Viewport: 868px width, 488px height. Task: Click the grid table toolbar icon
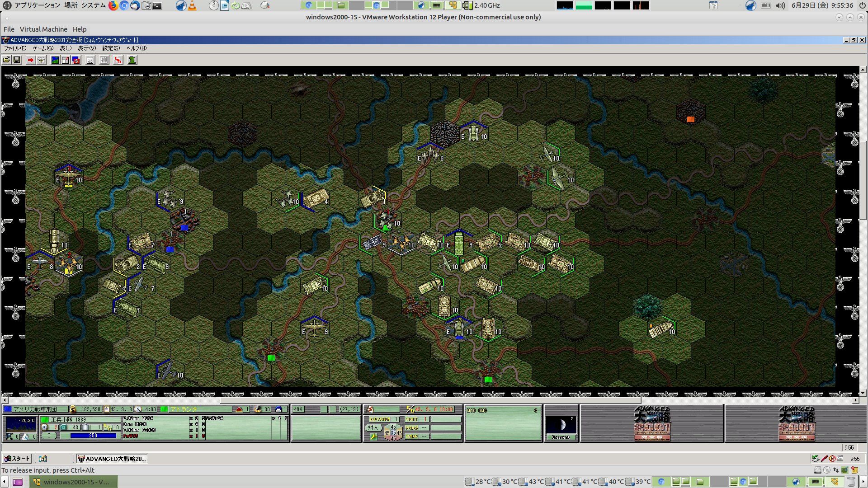90,60
